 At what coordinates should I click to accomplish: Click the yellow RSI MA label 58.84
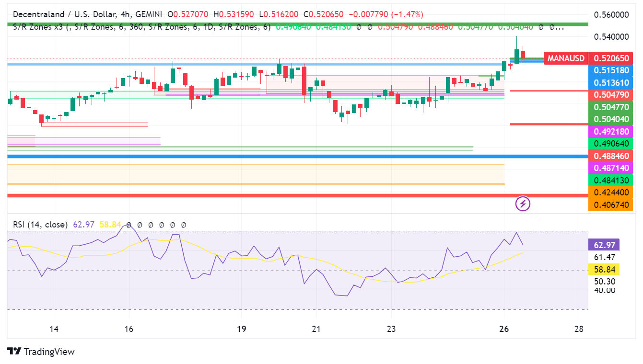tap(604, 269)
